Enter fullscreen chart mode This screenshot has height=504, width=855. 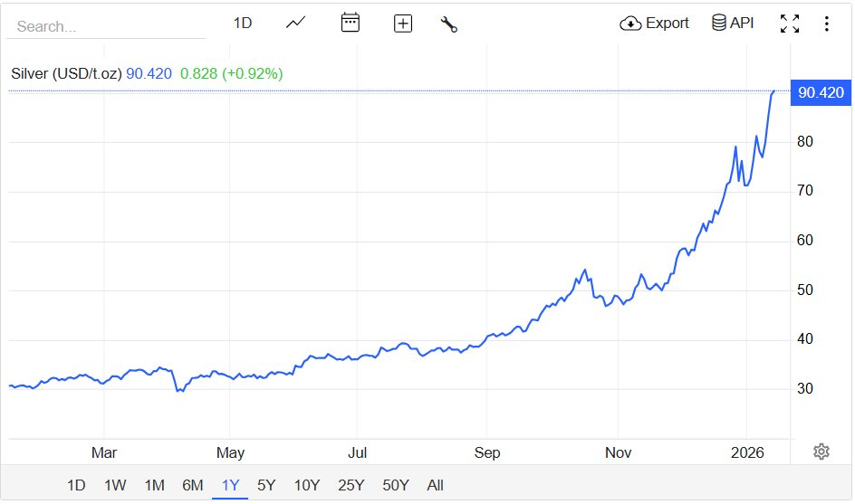pos(790,24)
